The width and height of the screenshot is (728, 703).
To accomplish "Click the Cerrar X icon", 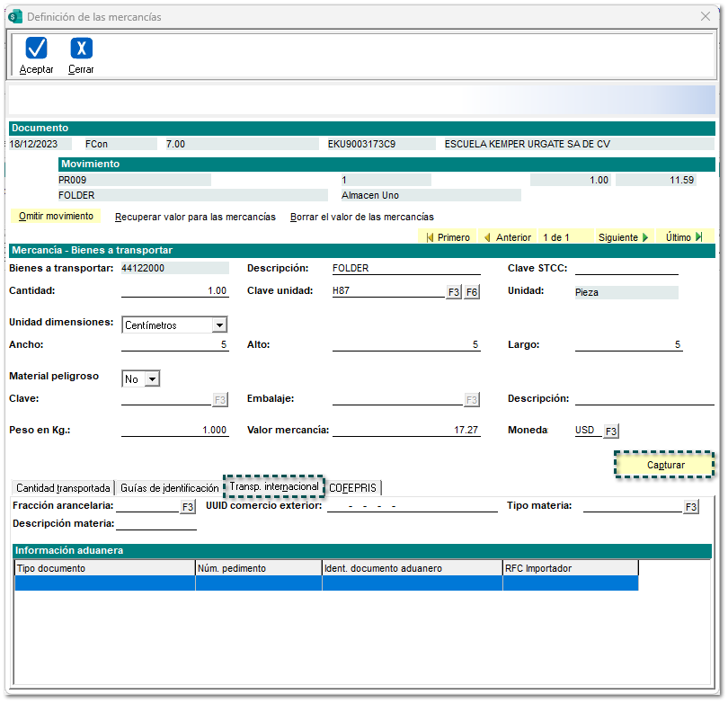I will pyautogui.click(x=81, y=49).
